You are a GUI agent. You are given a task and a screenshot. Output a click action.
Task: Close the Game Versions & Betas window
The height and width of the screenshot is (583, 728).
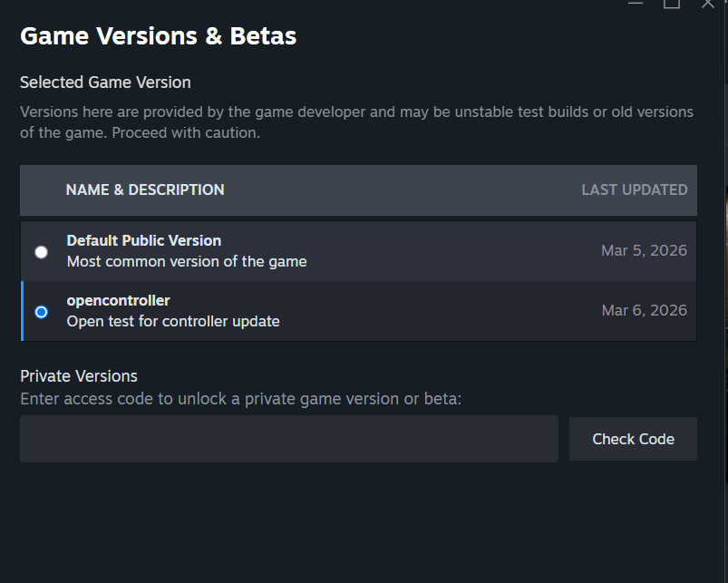[708, 4]
